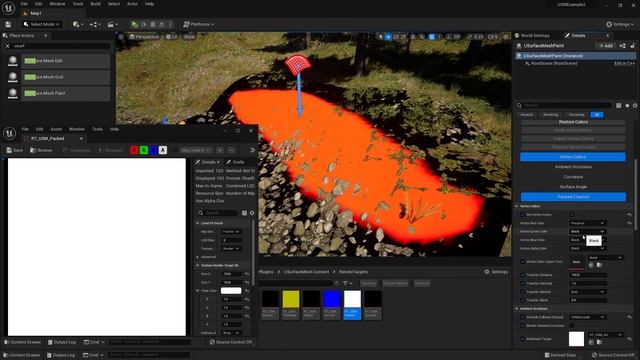Open main editor Settings
The image size is (640, 360).
(x=620, y=24)
